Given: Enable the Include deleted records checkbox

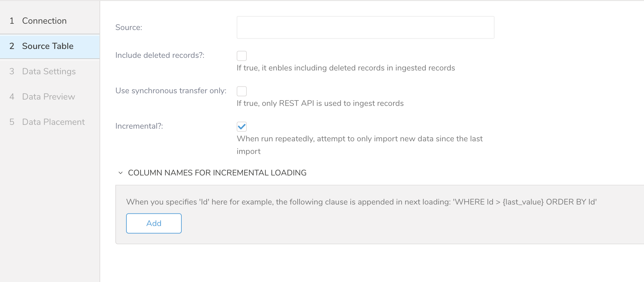Looking at the screenshot, I should point(242,56).
